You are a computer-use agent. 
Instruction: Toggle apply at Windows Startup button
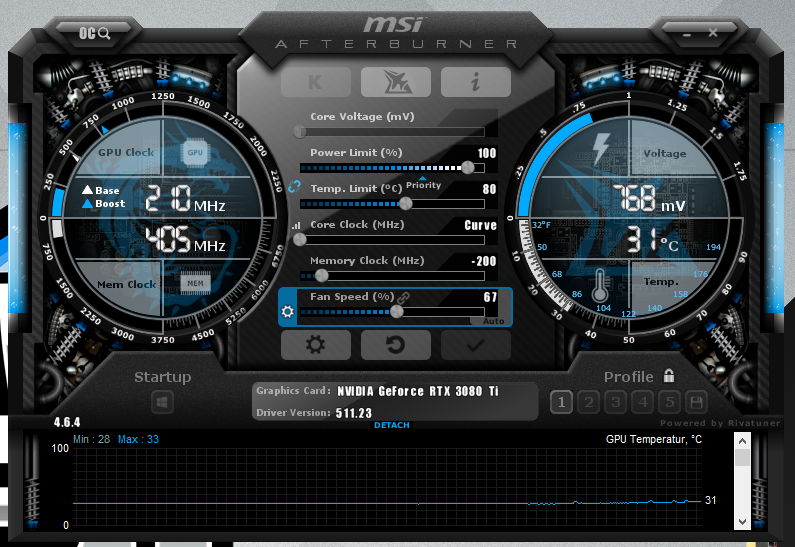pyautogui.click(x=162, y=403)
